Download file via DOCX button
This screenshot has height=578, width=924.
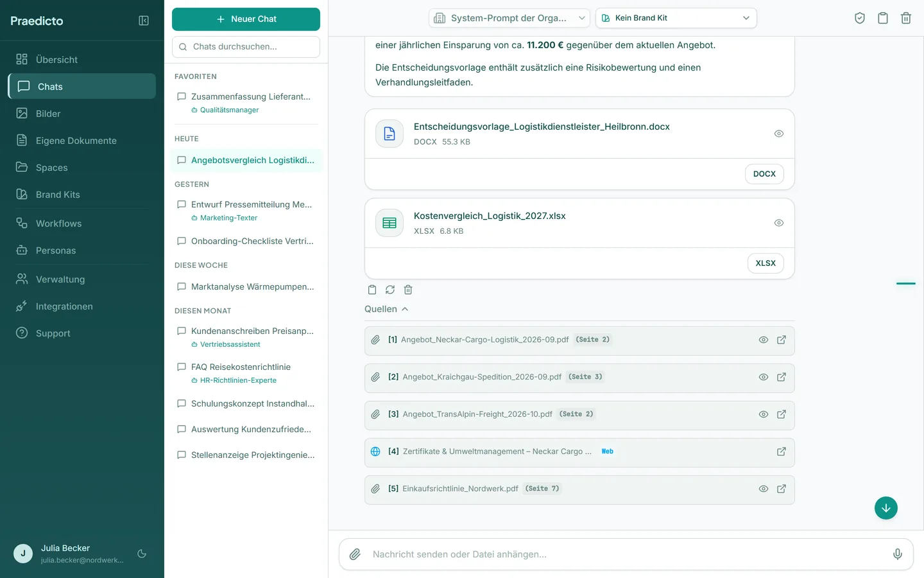point(764,174)
